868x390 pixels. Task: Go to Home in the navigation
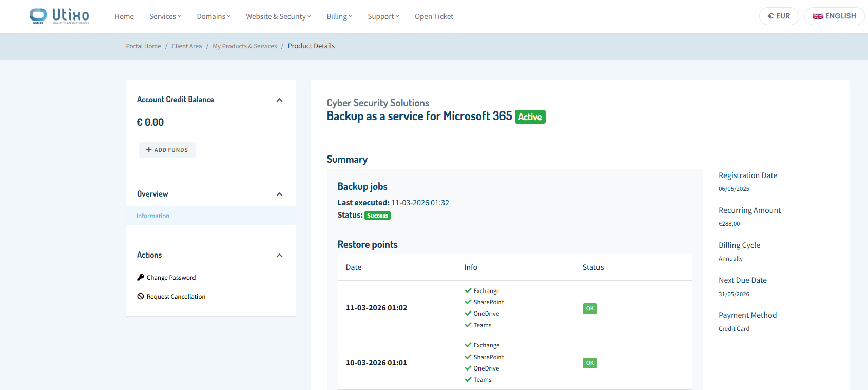pyautogui.click(x=124, y=16)
